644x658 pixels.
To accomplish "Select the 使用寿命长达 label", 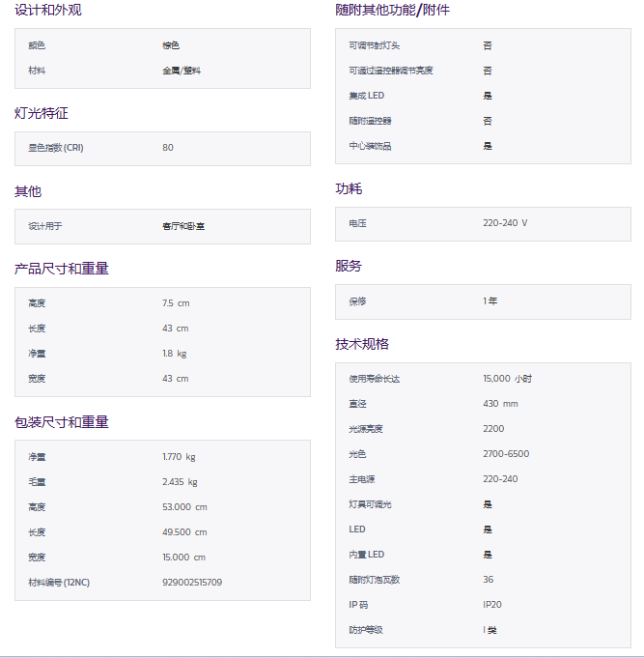I will tap(374, 379).
